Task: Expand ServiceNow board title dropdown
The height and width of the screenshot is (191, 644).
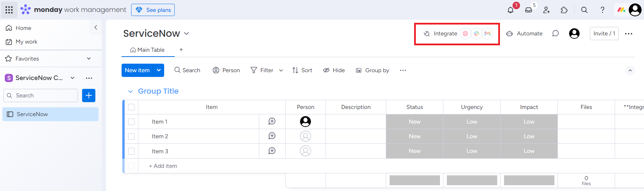Action: (186, 33)
